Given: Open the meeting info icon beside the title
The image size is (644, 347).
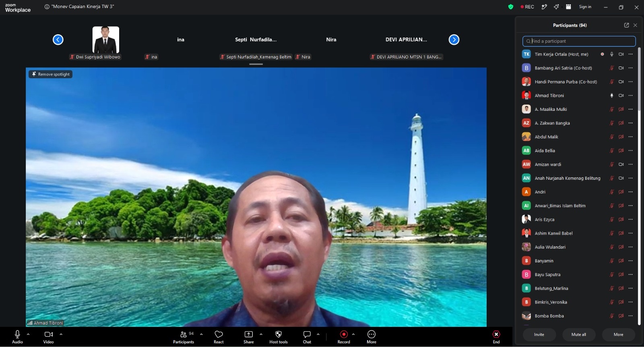Looking at the screenshot, I should [x=47, y=7].
